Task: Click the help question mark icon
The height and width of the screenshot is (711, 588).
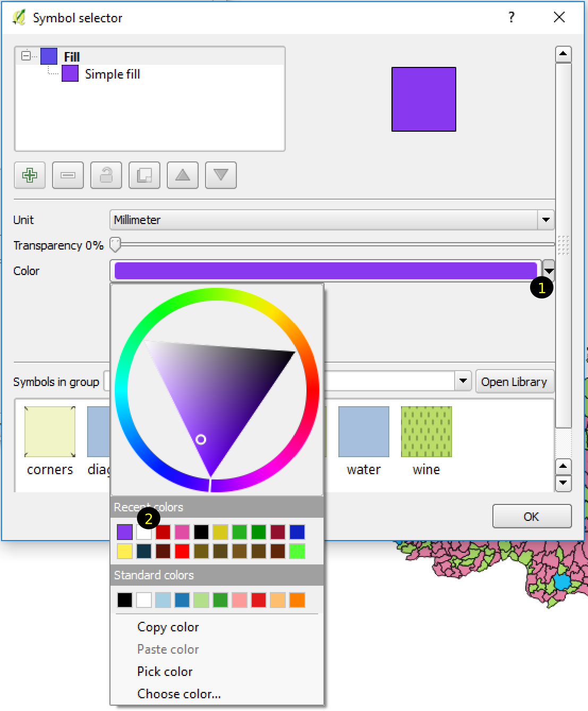Action: coord(511,18)
